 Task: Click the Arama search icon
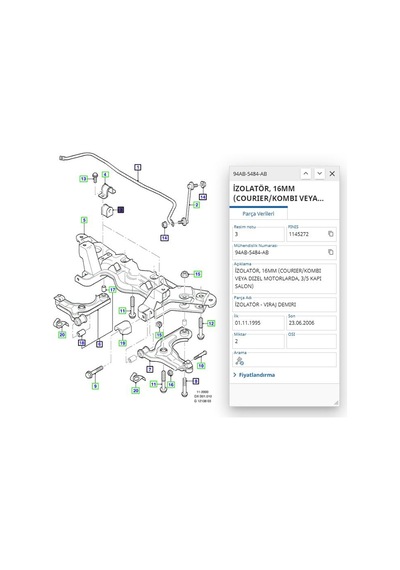tap(239, 361)
